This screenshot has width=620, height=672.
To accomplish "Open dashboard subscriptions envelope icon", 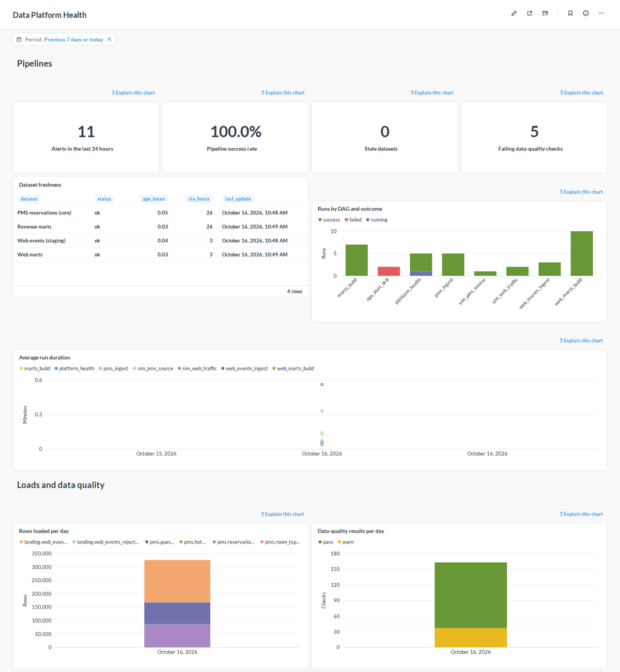I will (545, 13).
